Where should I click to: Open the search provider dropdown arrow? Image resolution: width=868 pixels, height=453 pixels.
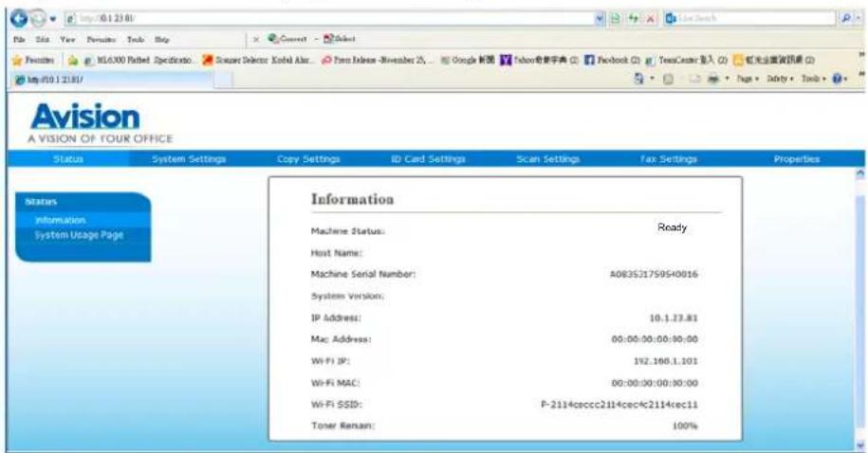(x=858, y=19)
